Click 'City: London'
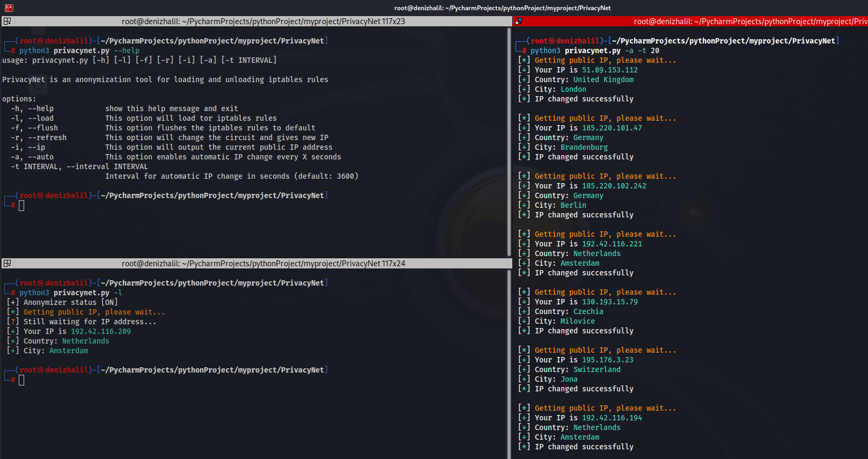 pos(561,89)
